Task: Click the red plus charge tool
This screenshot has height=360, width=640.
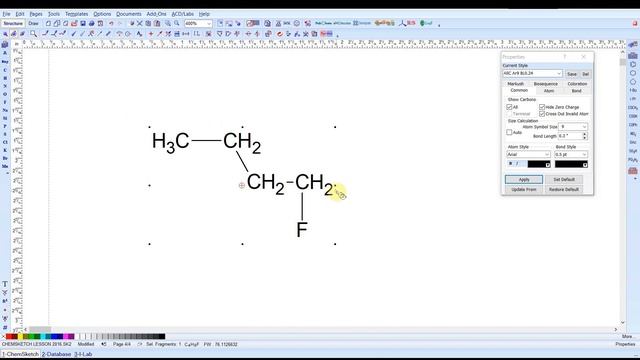Action: 151,34
